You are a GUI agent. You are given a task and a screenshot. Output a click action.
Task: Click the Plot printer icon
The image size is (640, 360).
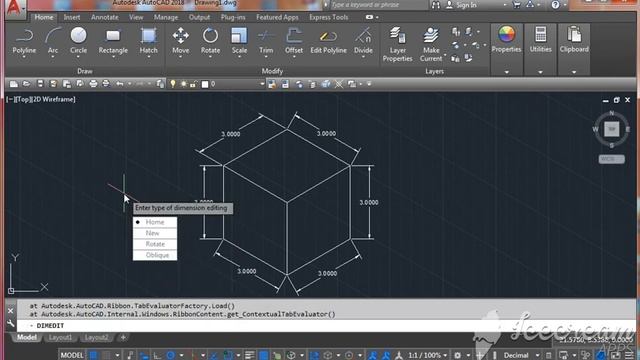tap(93, 84)
